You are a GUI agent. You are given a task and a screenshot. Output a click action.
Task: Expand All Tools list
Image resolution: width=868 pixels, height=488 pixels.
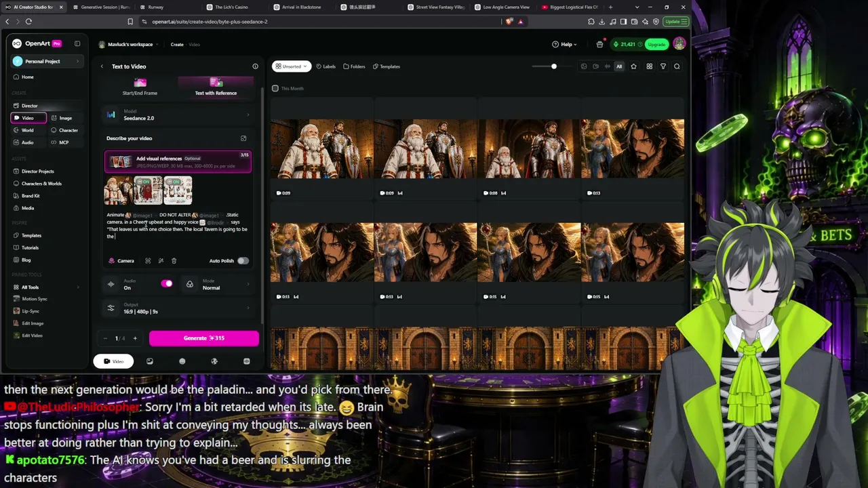tap(45, 287)
